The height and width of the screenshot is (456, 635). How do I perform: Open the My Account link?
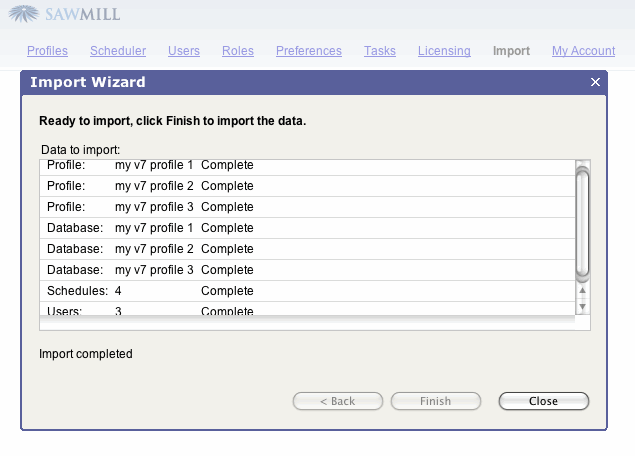tap(583, 51)
